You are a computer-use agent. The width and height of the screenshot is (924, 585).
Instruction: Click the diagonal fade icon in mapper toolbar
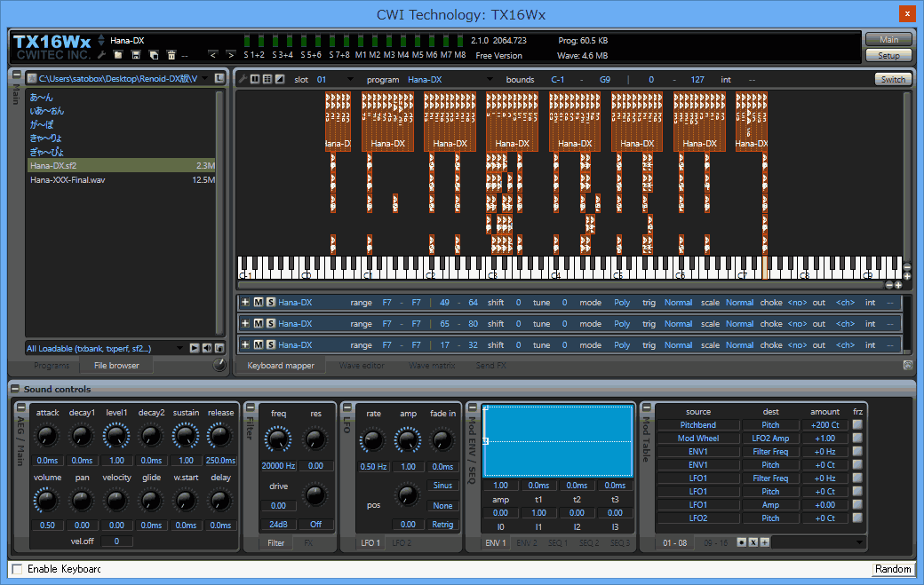(x=280, y=79)
